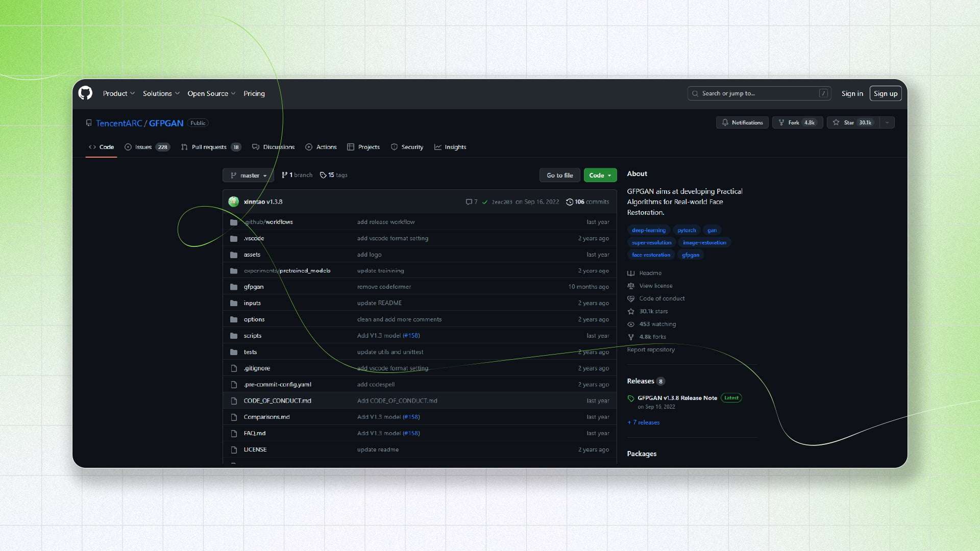Open the TencentARC owner link
Viewport: 980px width, 551px height.
pyautogui.click(x=119, y=123)
